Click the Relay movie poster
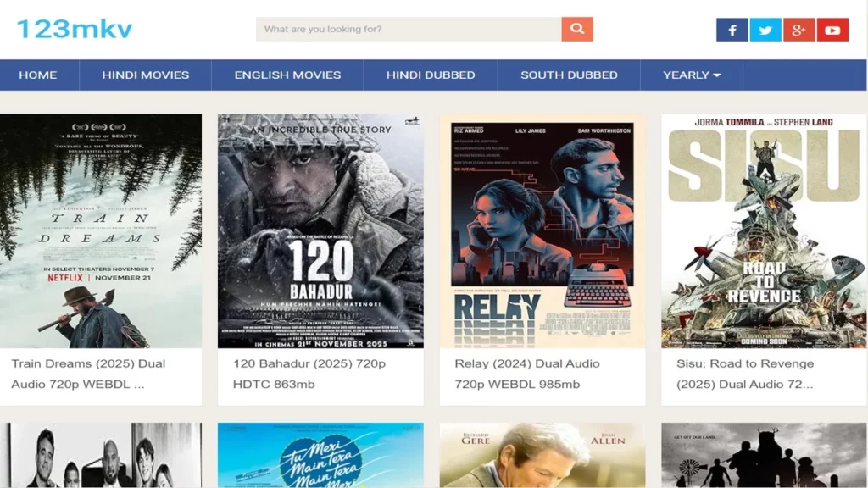The height and width of the screenshot is (488, 868). (x=542, y=230)
